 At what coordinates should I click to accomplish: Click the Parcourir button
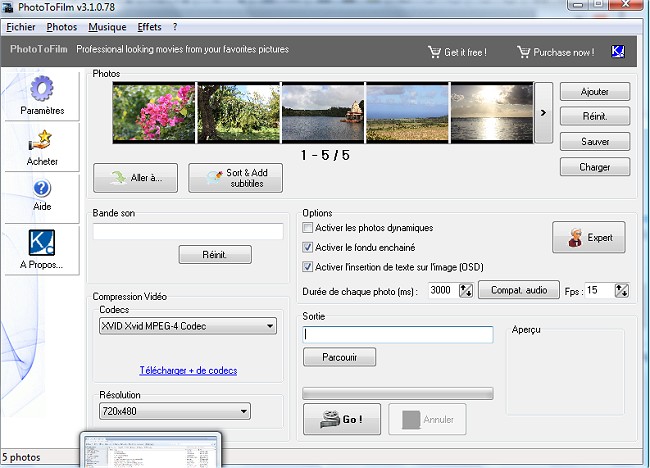tap(340, 357)
